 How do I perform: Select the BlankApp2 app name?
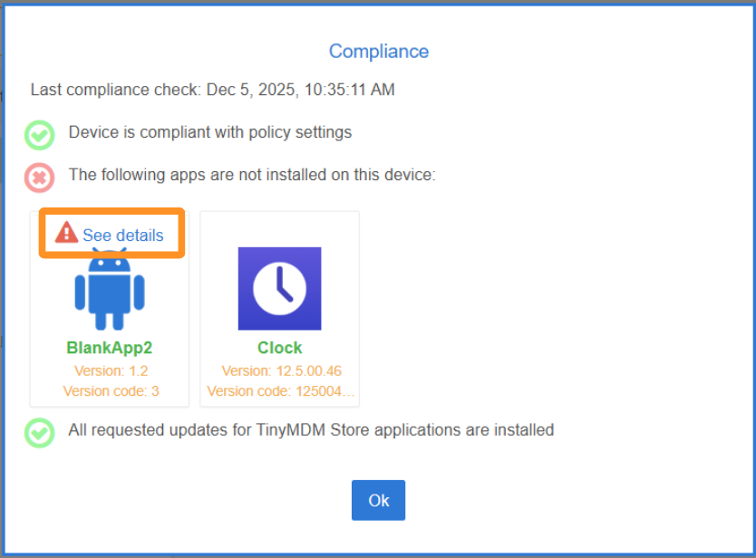(x=108, y=348)
